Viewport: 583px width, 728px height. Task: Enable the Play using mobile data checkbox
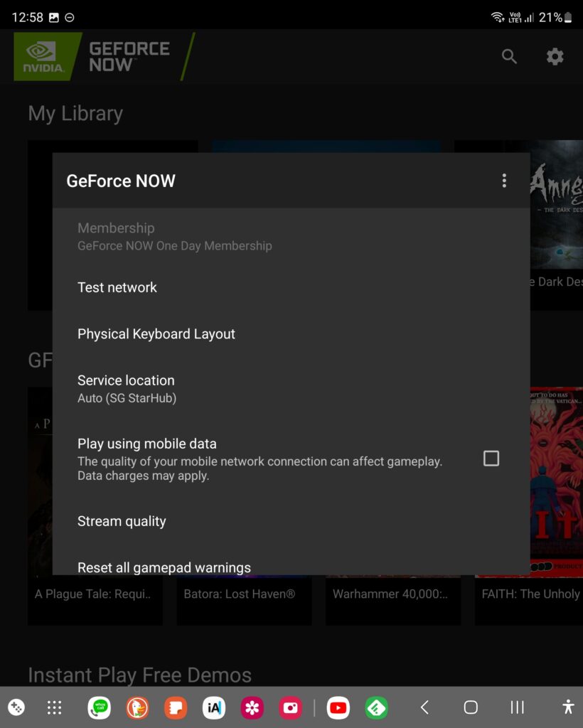(x=491, y=459)
